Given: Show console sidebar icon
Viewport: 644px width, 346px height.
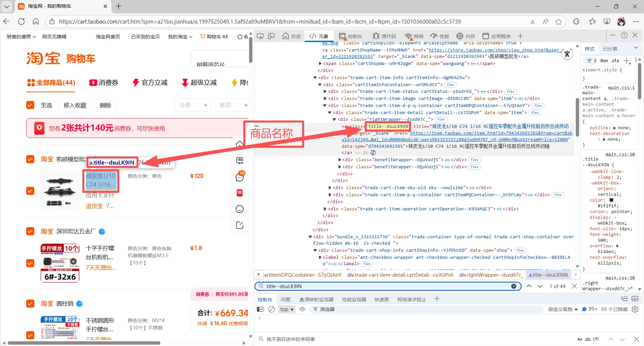Looking at the screenshot, I should (x=260, y=309).
